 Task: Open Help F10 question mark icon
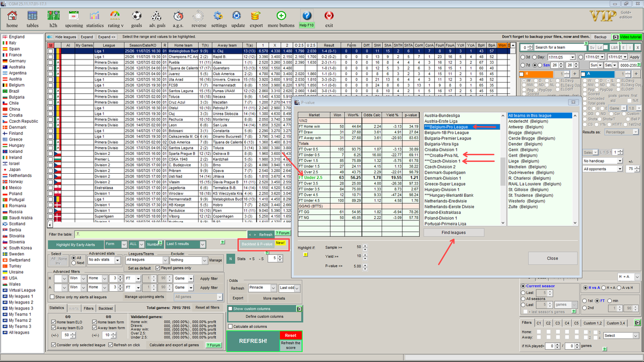306,15
